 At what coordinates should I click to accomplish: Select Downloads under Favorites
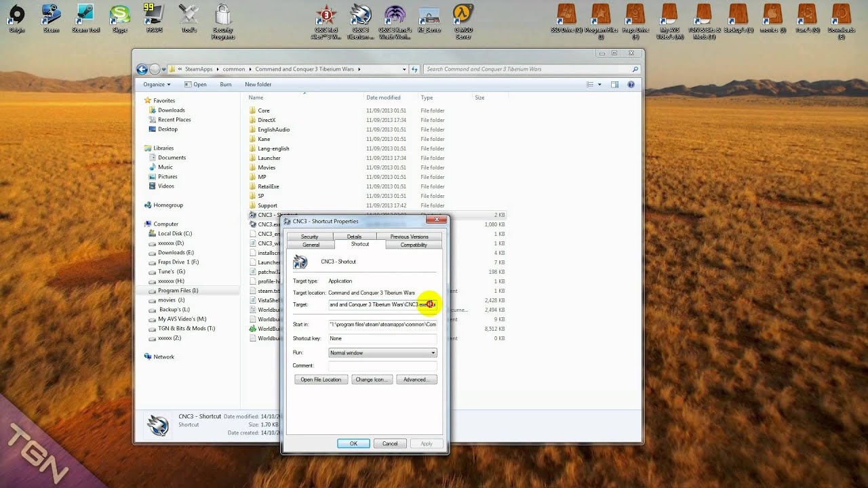point(171,110)
